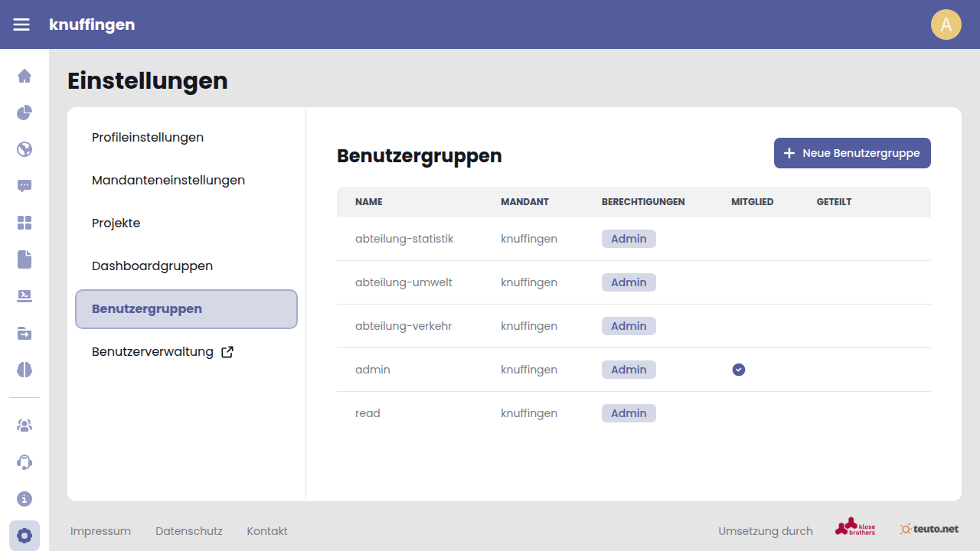The width and height of the screenshot is (980, 551).
Task: Go to home via house icon
Action: click(24, 76)
